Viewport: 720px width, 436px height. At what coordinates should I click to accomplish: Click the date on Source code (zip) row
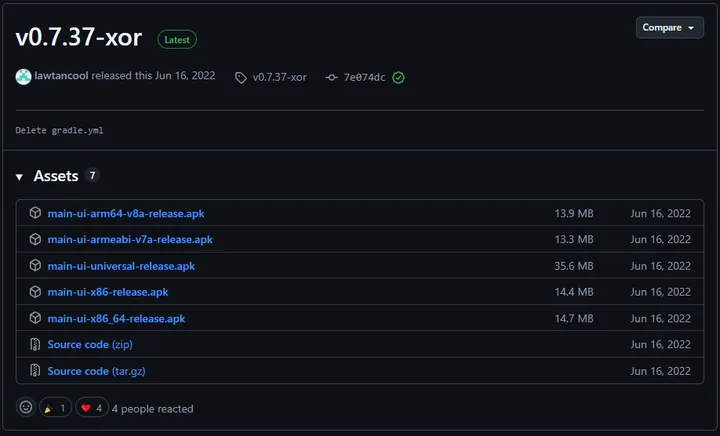tap(660, 345)
